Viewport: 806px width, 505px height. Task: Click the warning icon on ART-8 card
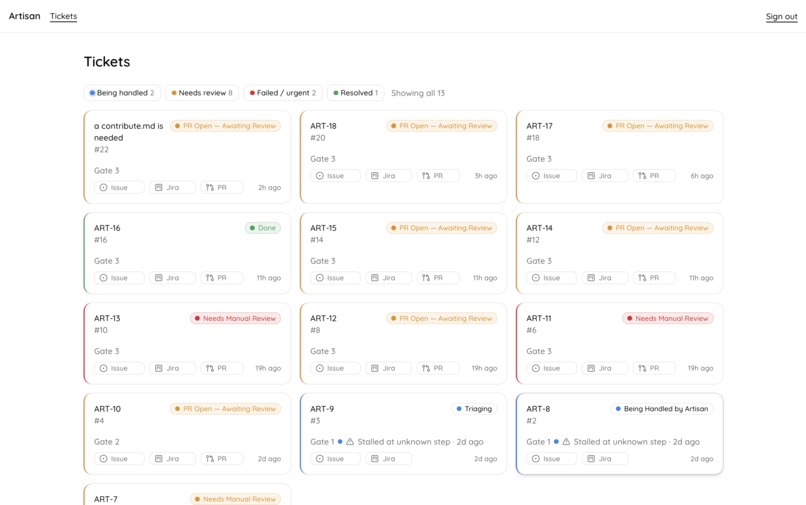click(566, 442)
